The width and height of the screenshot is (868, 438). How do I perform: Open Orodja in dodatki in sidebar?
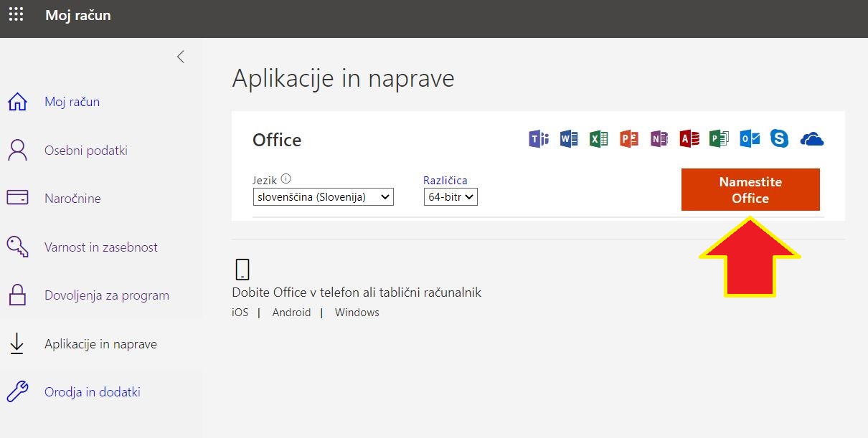[93, 392]
